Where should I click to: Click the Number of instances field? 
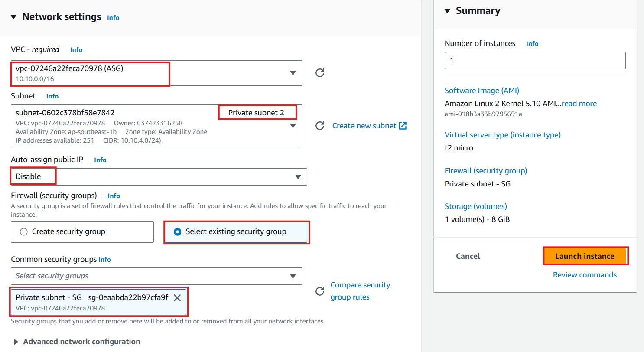click(x=535, y=61)
